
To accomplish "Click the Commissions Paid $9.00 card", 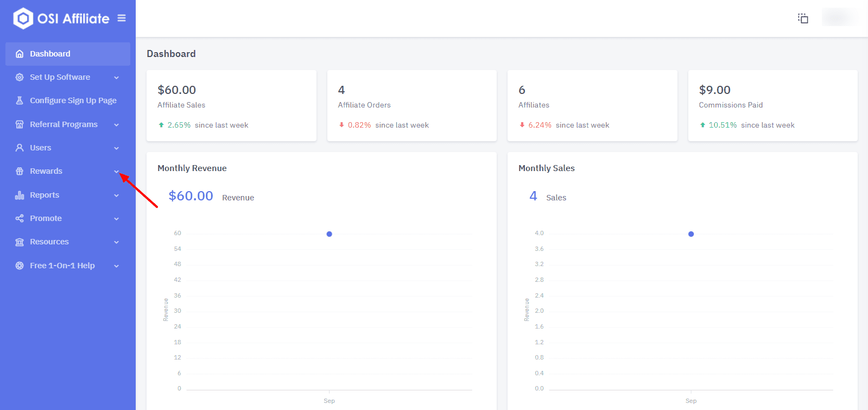I will pos(772,105).
